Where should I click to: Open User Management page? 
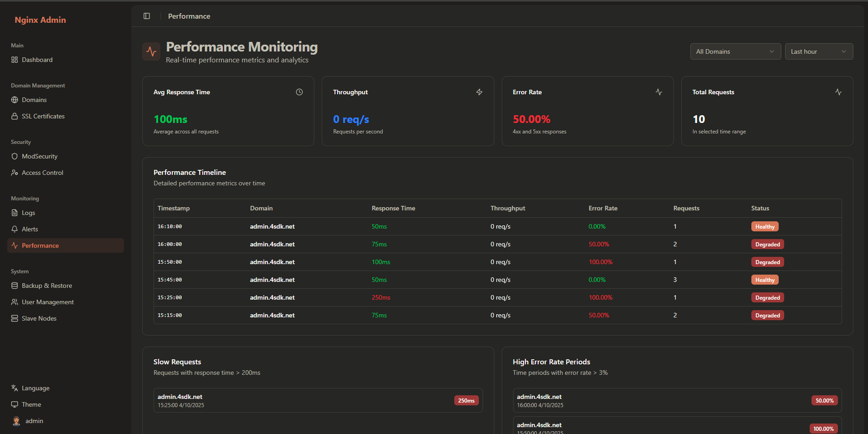[x=47, y=302]
